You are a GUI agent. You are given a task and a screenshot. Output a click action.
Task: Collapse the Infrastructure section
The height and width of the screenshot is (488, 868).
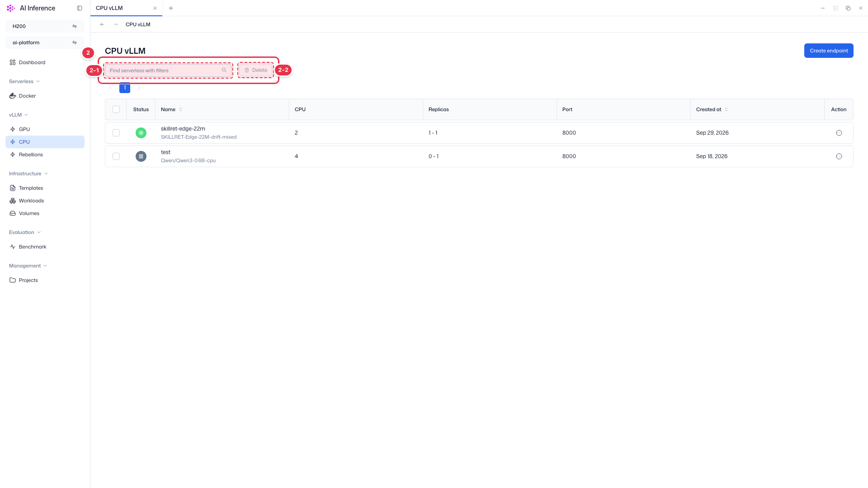(x=28, y=174)
